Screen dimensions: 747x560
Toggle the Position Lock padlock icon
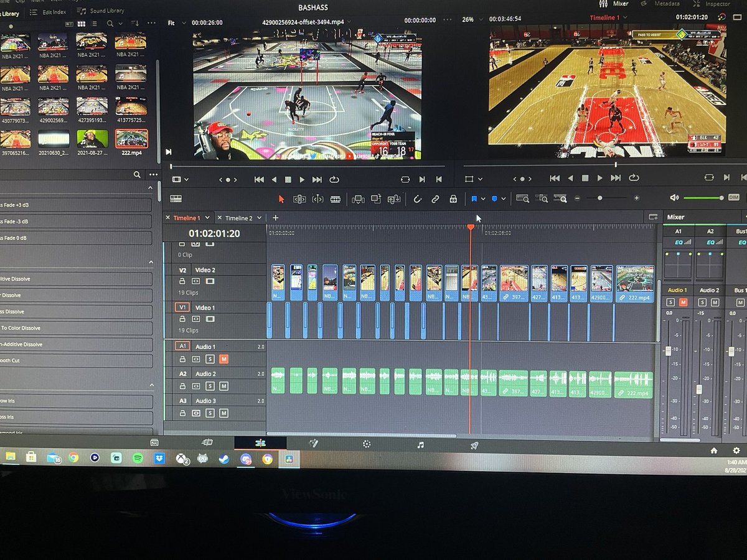tap(453, 199)
